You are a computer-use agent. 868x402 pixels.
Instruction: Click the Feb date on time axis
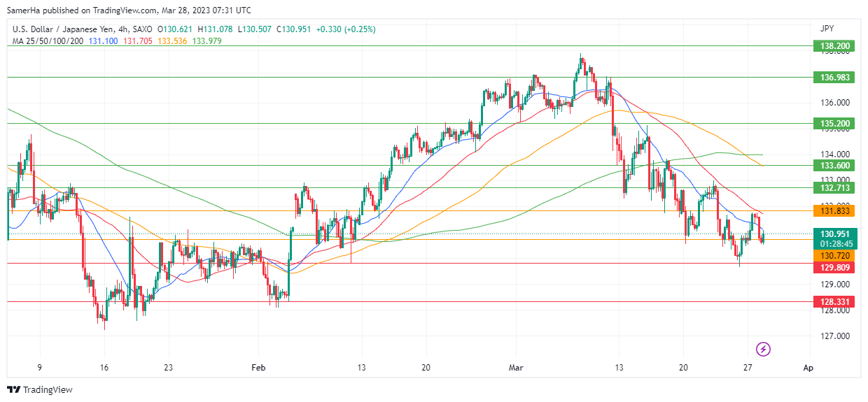(259, 367)
